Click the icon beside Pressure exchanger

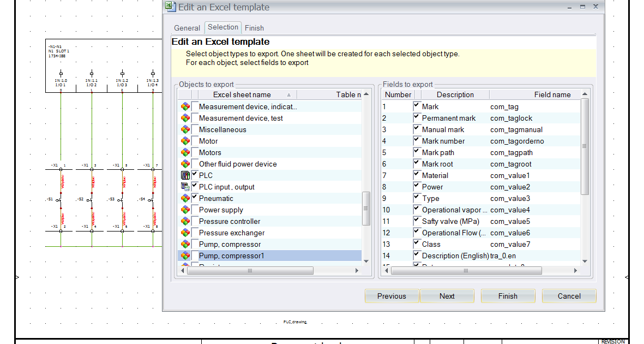[x=185, y=233]
